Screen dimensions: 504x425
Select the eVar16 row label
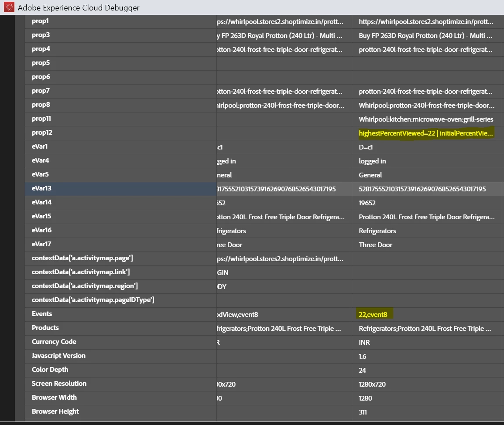[41, 230]
